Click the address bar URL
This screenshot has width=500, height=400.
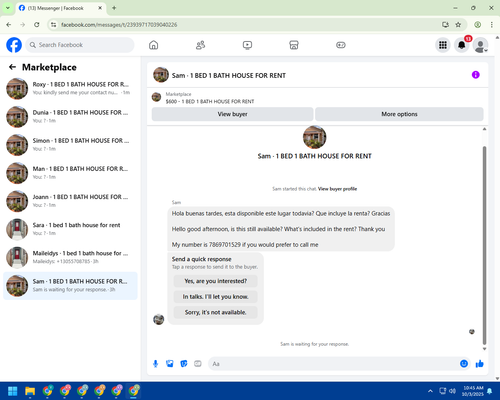click(119, 25)
